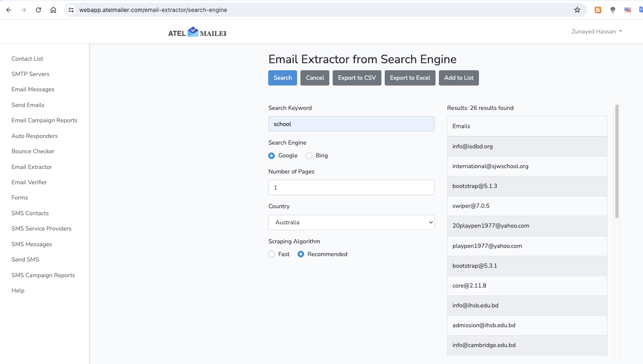Open Contact List in the sidebar

tap(27, 59)
